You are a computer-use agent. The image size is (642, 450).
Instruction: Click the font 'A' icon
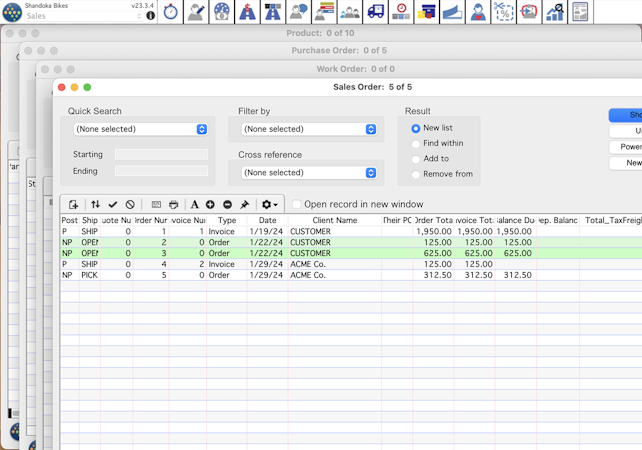point(194,204)
